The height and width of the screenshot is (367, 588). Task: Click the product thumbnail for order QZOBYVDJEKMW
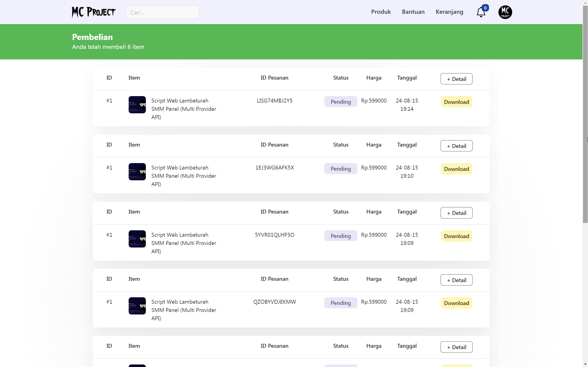pyautogui.click(x=137, y=306)
